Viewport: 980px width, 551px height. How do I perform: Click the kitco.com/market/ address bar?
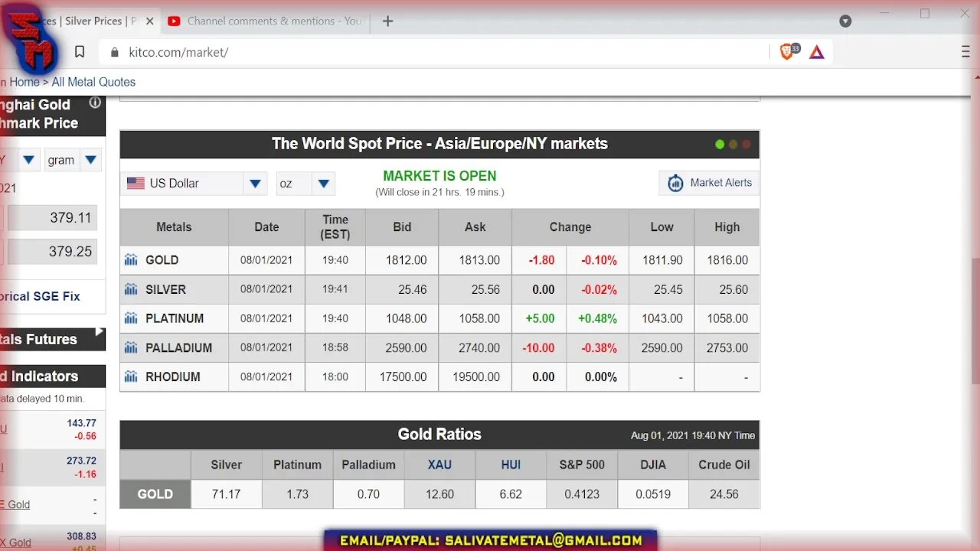(433, 52)
